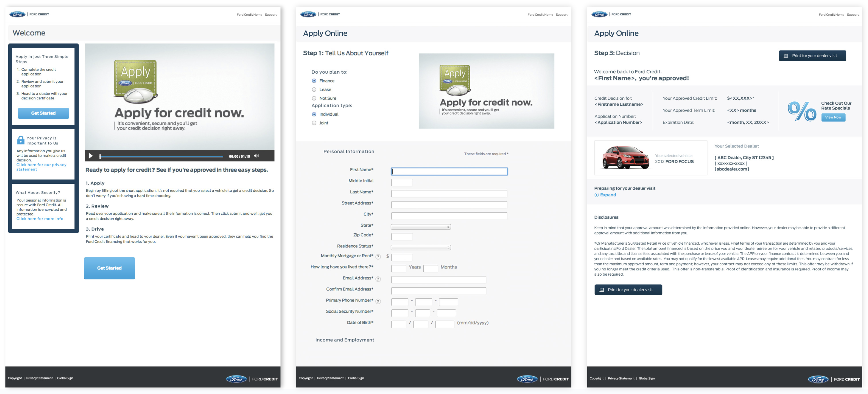This screenshot has width=868, height=394.
Task: Click Copyright in Step 3 page footer
Action: coord(596,378)
